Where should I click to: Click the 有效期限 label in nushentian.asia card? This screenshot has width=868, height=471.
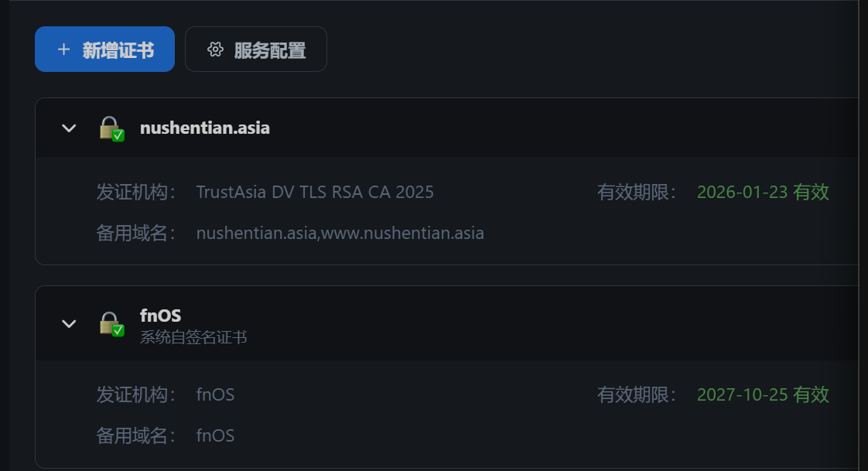[x=637, y=192]
